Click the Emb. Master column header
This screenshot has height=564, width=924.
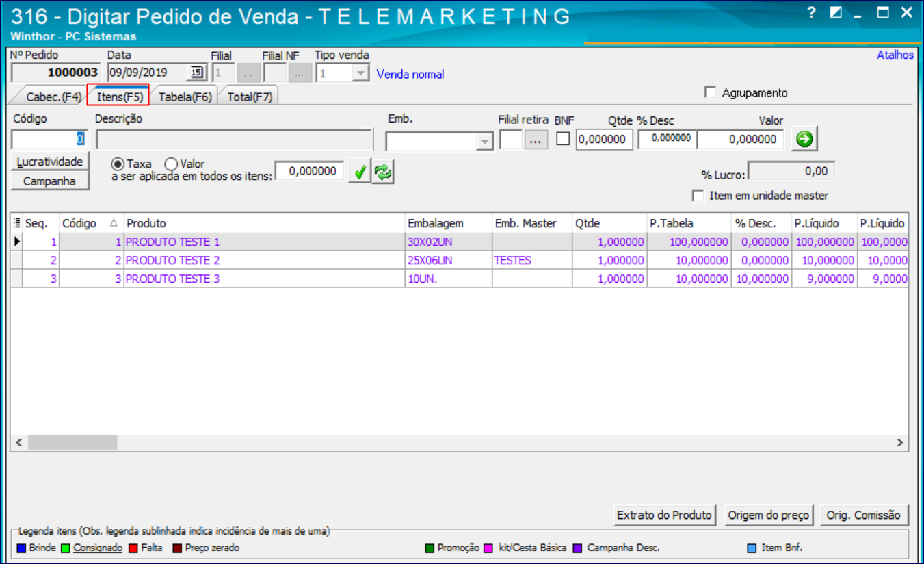point(533,223)
